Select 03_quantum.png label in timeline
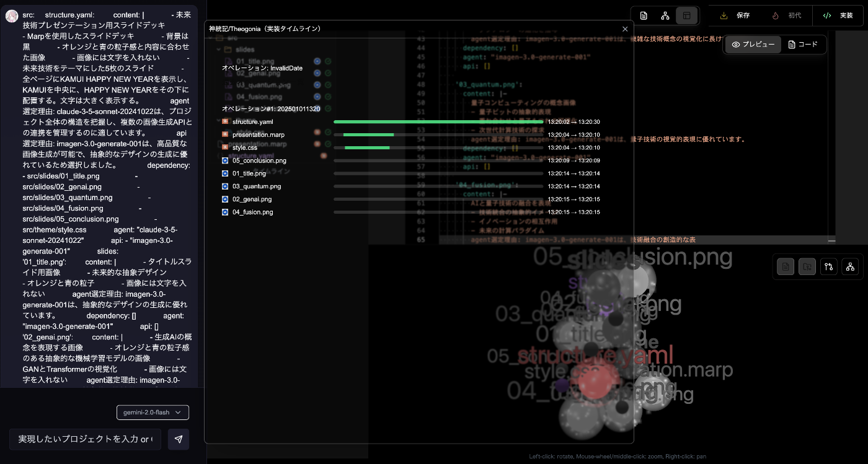The width and height of the screenshot is (868, 464). (257, 187)
